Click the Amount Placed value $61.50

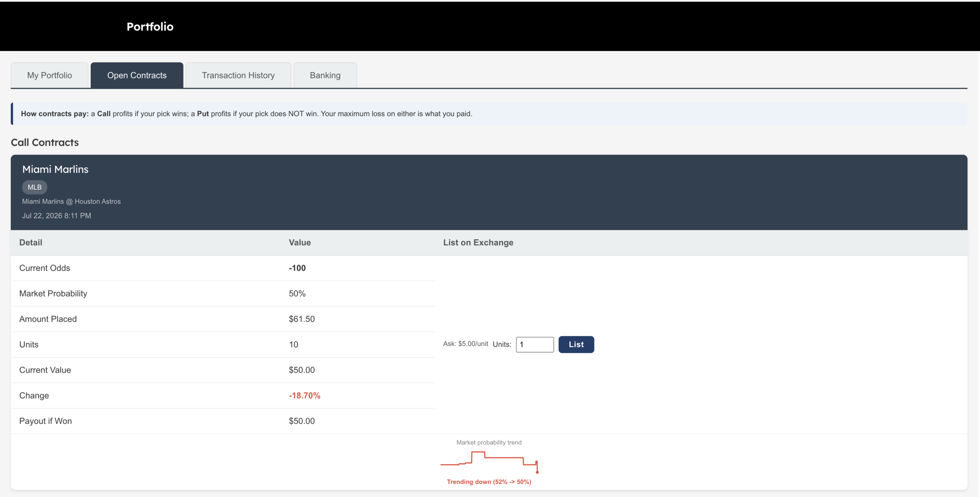coord(302,319)
